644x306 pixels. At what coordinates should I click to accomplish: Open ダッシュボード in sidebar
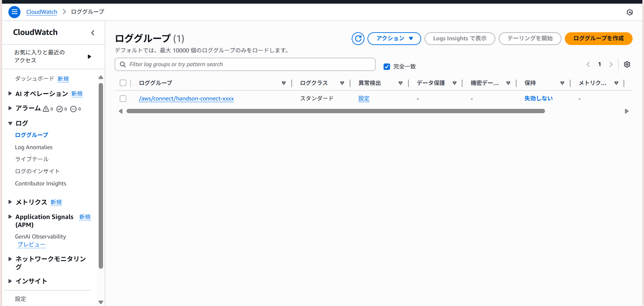[x=34, y=79]
